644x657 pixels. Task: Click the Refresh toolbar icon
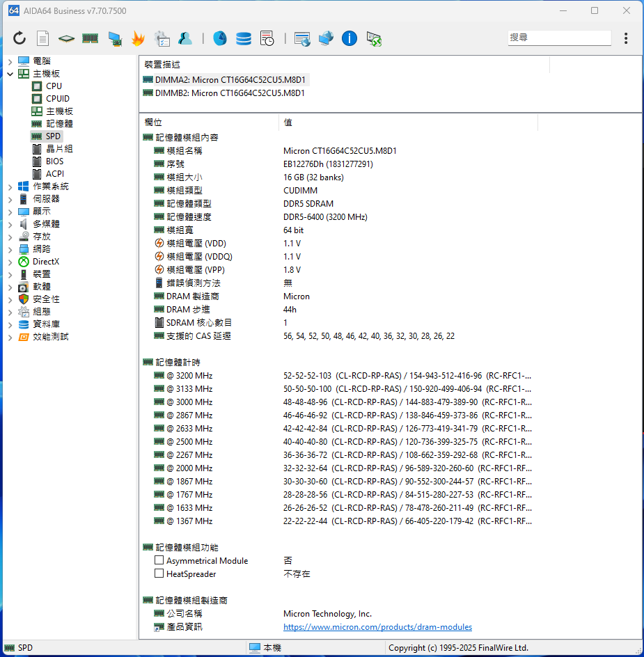pos(19,38)
